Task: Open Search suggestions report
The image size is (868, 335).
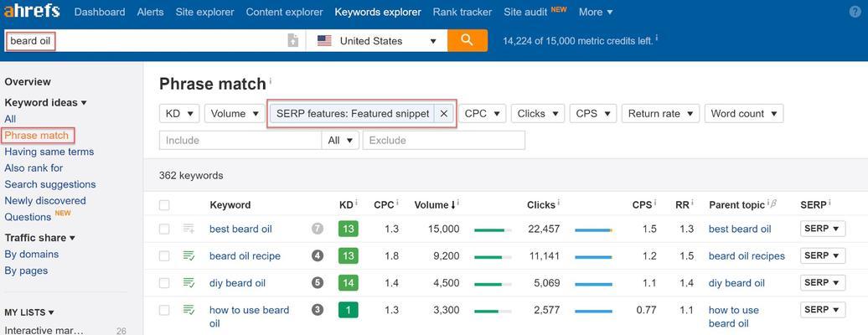Action: click(50, 184)
